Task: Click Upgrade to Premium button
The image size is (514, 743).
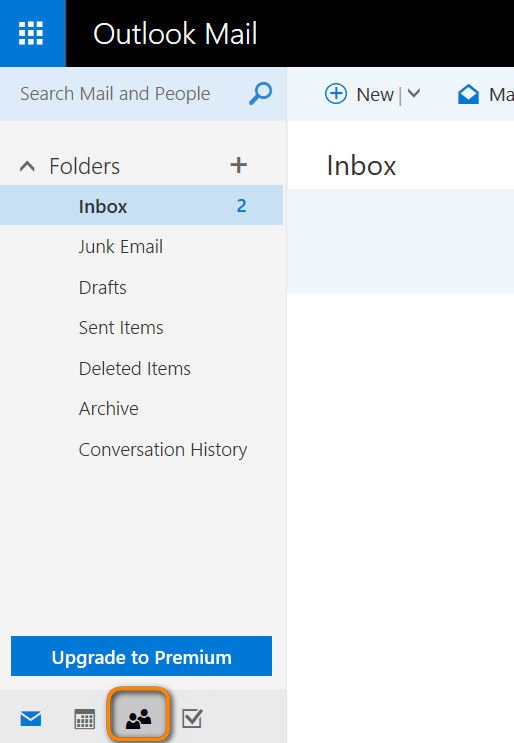Action: 141,656
